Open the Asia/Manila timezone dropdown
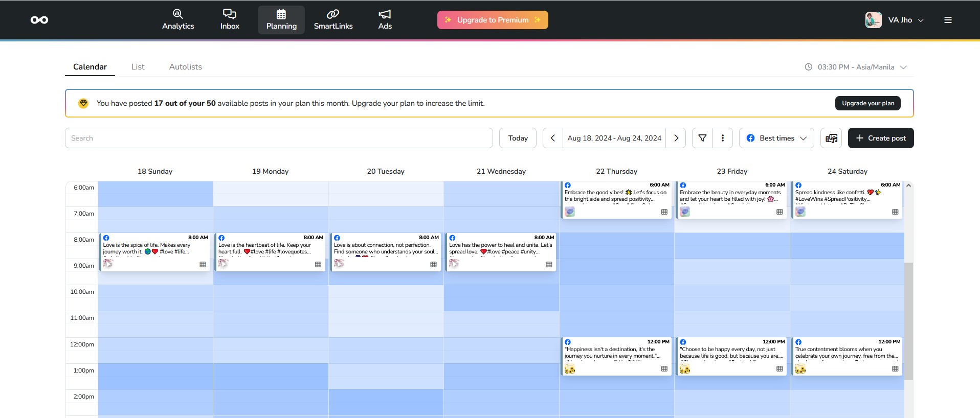 coord(856,67)
